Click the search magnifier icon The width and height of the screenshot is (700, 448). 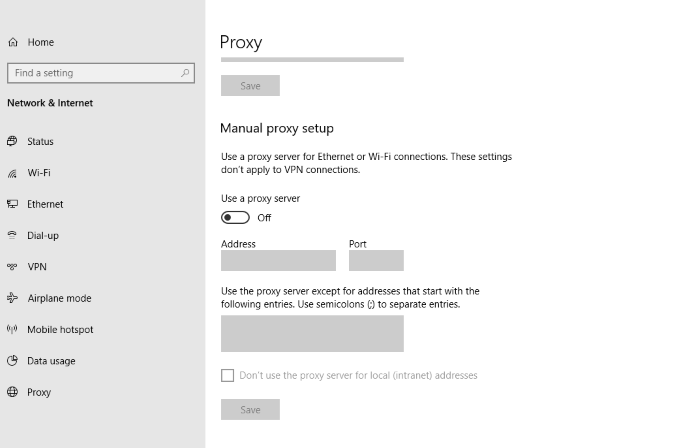click(185, 73)
